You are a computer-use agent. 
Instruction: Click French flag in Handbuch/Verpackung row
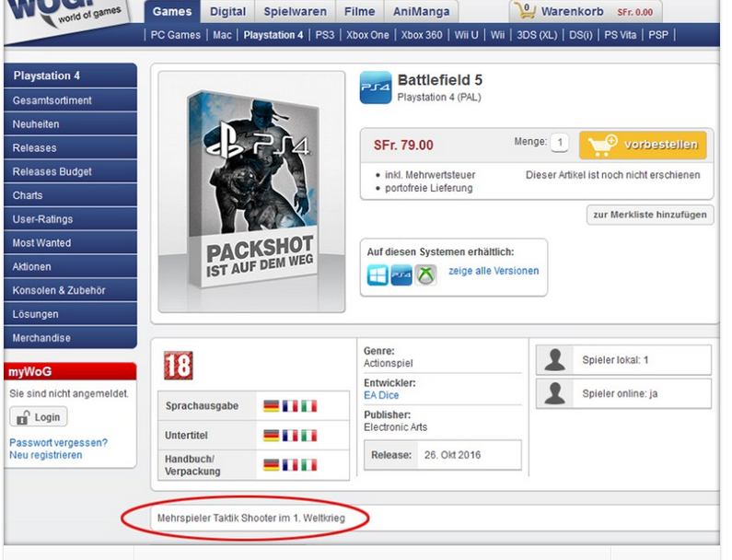click(x=290, y=465)
